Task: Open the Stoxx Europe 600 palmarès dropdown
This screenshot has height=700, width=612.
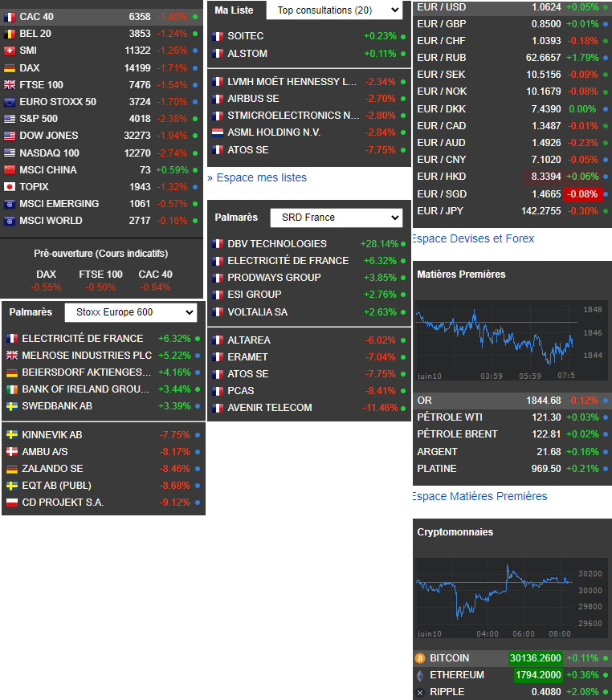Action: click(x=130, y=312)
